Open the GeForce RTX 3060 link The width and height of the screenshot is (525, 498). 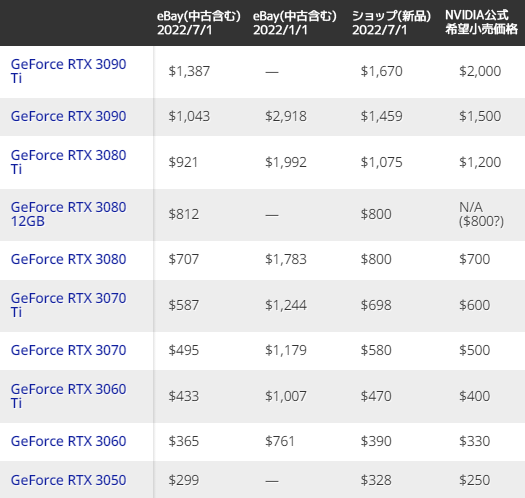pos(68,441)
